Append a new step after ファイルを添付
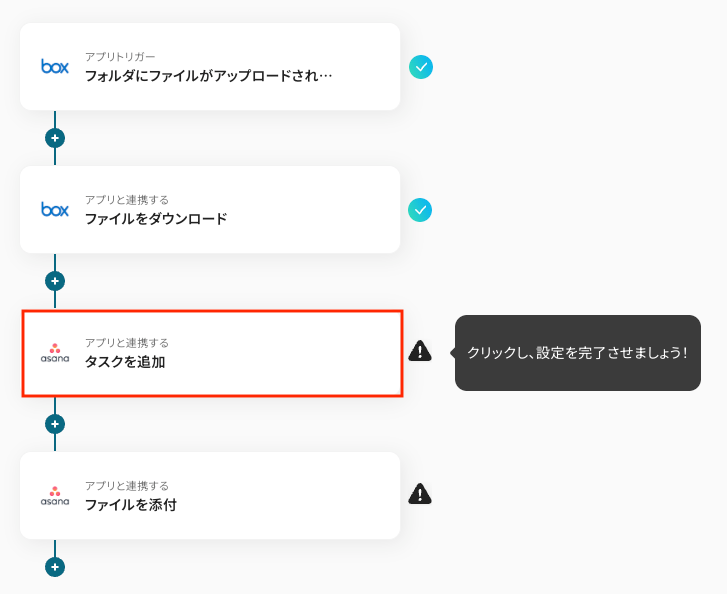Screen dimensions: 727x594 click(55, 567)
